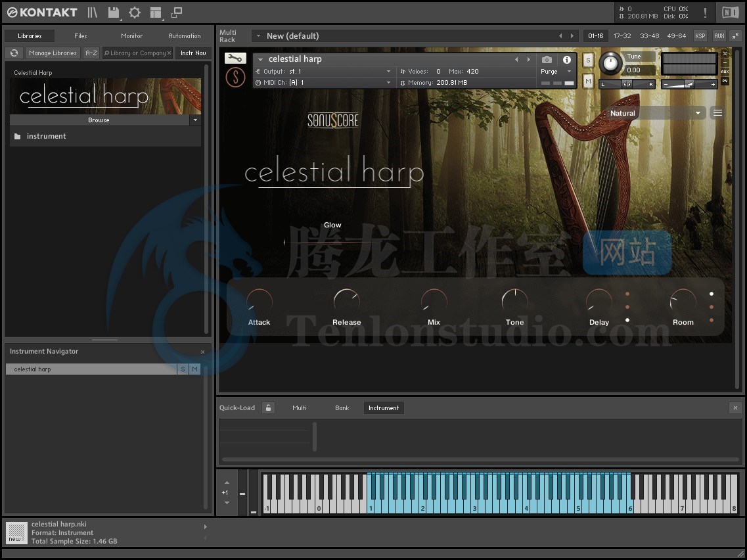This screenshot has height=560, width=747.
Task: Click the save floppy disk icon
Action: (x=114, y=12)
